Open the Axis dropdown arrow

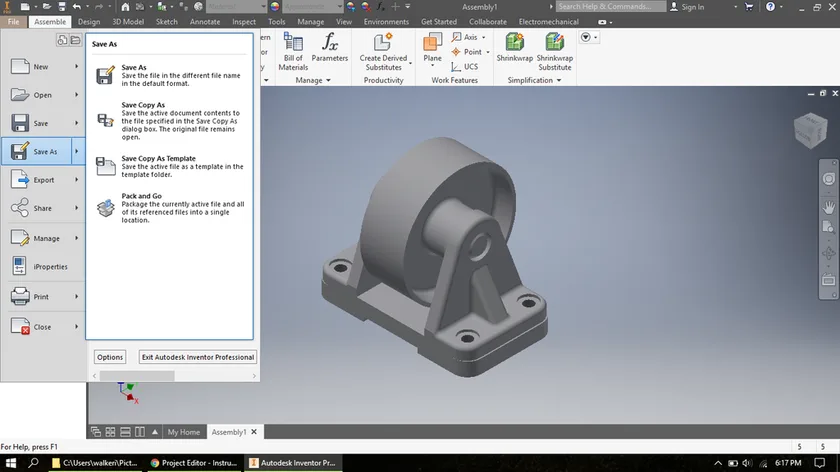[484, 38]
